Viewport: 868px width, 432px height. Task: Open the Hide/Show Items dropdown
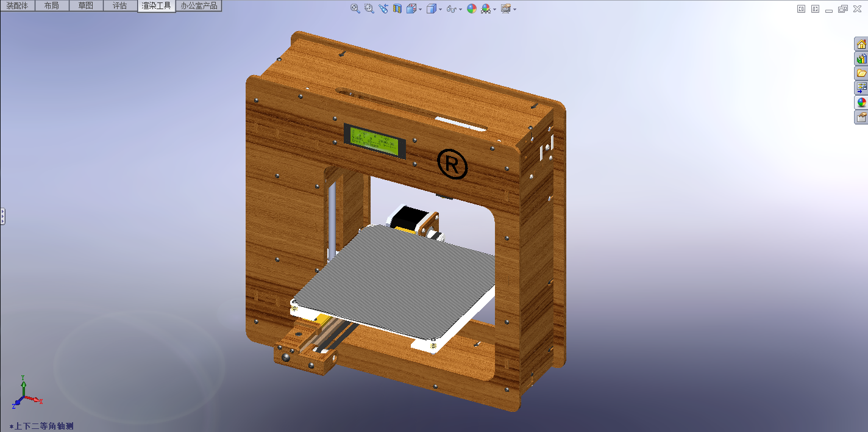click(461, 9)
